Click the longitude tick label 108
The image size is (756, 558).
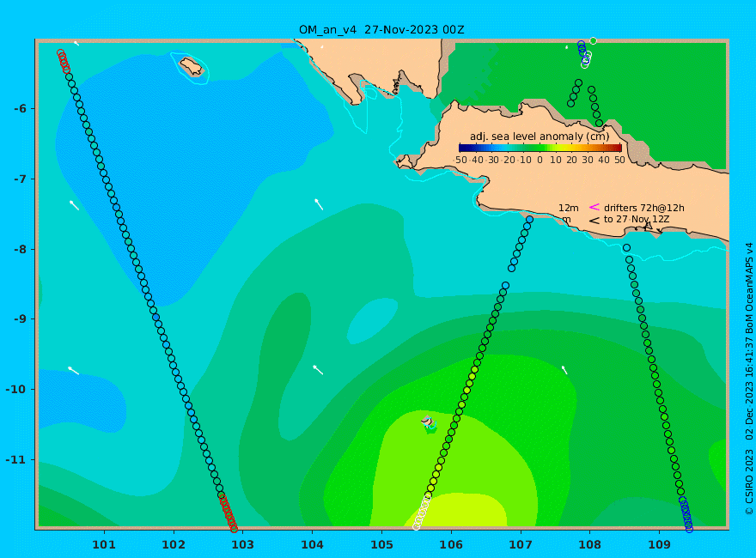point(590,545)
